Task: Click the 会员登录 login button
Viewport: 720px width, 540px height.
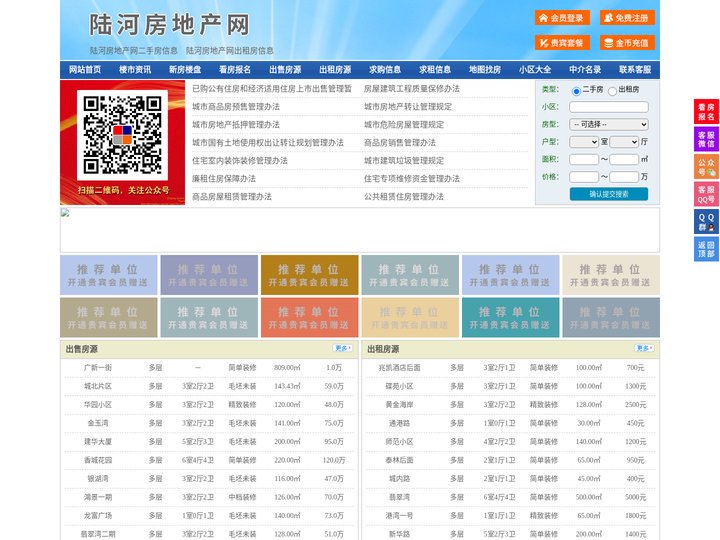Action: pos(562,18)
